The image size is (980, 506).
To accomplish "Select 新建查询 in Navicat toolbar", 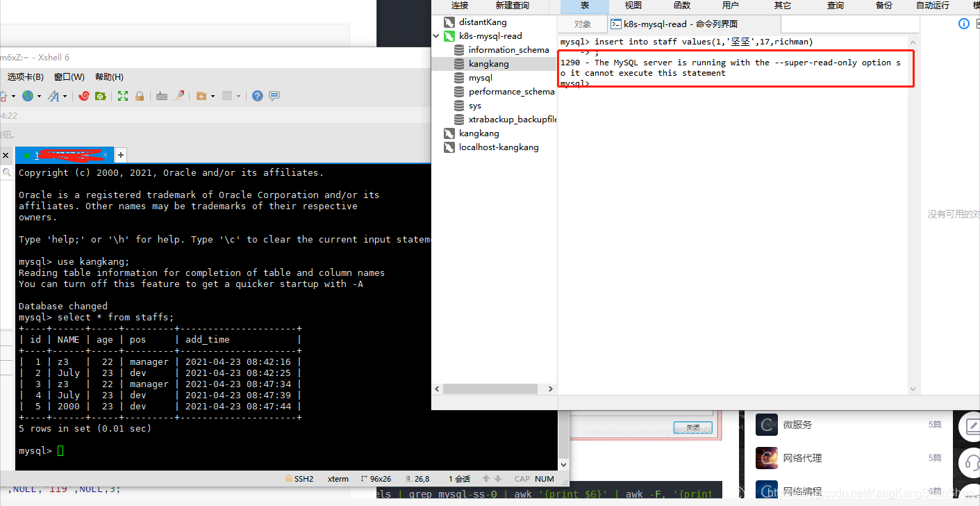I will tap(513, 6).
